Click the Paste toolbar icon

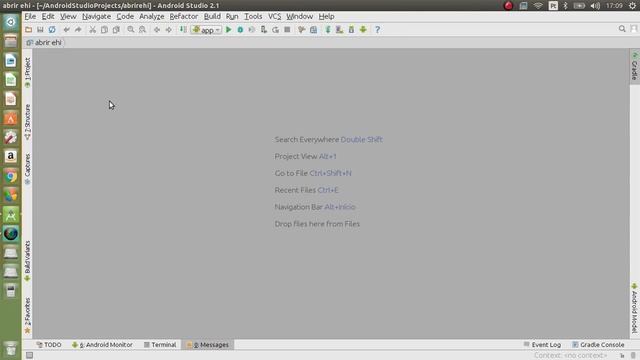pyautogui.click(x=116, y=29)
